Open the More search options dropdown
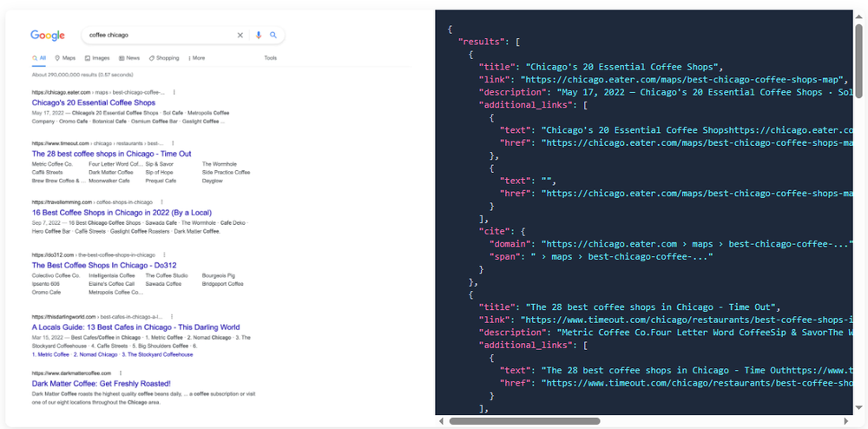The image size is (868, 429). pos(196,58)
